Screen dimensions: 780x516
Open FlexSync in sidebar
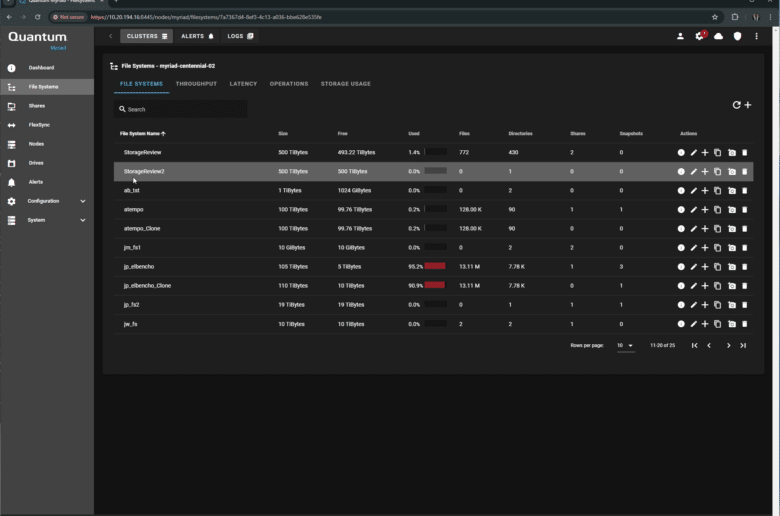pos(47,125)
